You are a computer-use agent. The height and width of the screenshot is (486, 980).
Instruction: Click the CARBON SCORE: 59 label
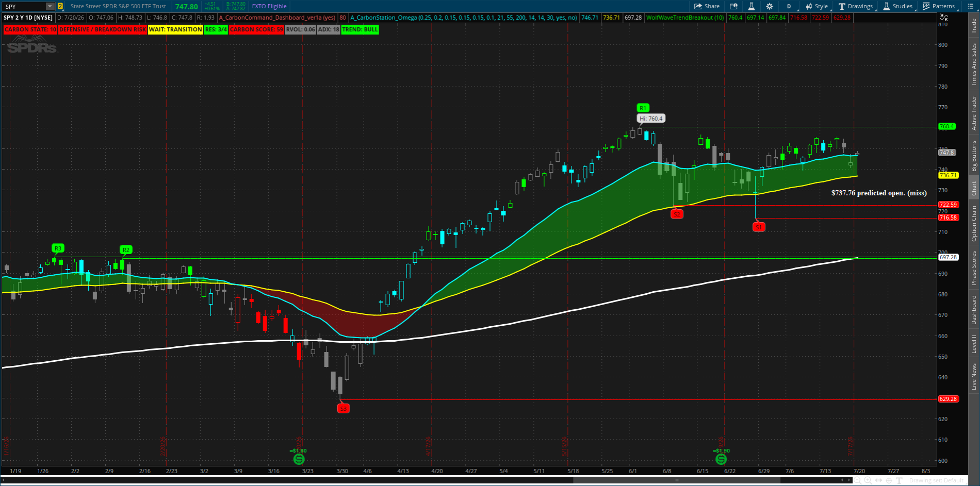tap(256, 29)
